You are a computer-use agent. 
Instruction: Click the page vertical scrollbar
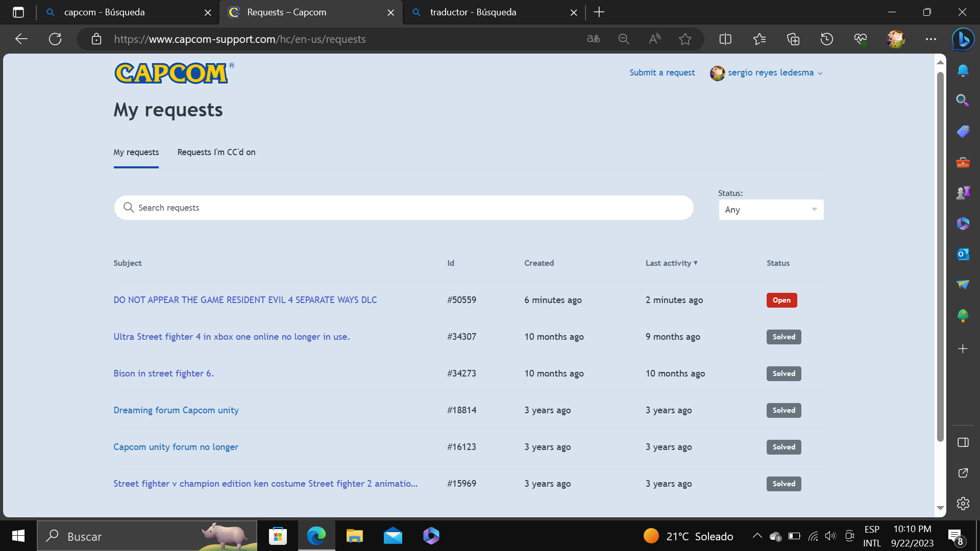pyautogui.click(x=940, y=257)
